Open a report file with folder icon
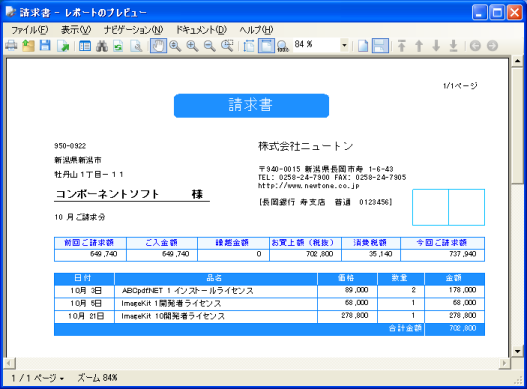 point(28,46)
